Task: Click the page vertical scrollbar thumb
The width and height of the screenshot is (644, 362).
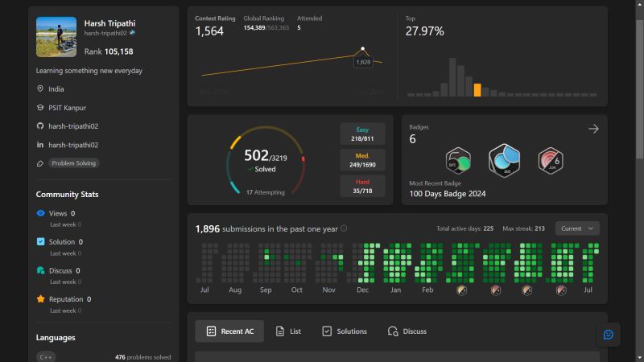Action: pos(639,88)
